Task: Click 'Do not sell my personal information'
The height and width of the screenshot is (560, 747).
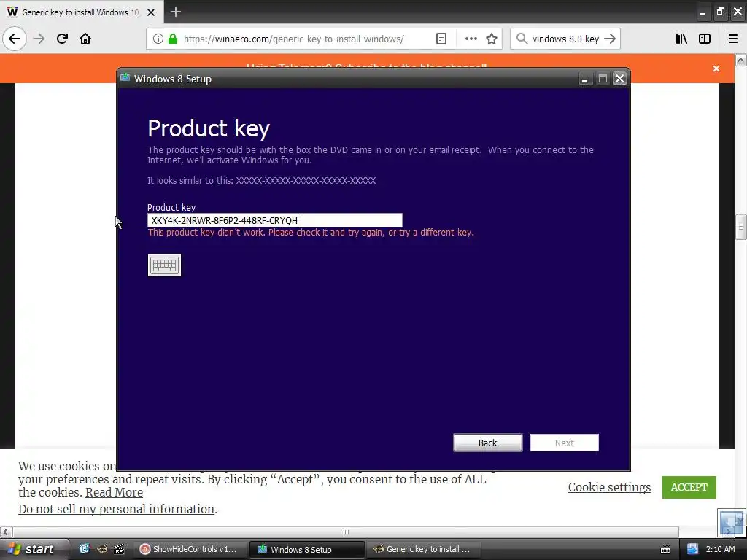Action: click(x=116, y=509)
